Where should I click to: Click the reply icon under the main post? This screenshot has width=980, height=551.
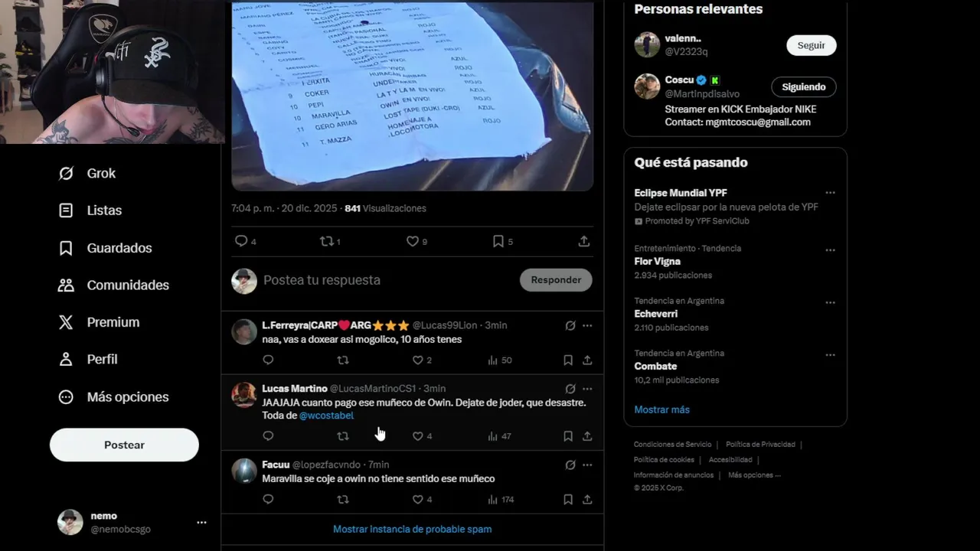tap(241, 241)
